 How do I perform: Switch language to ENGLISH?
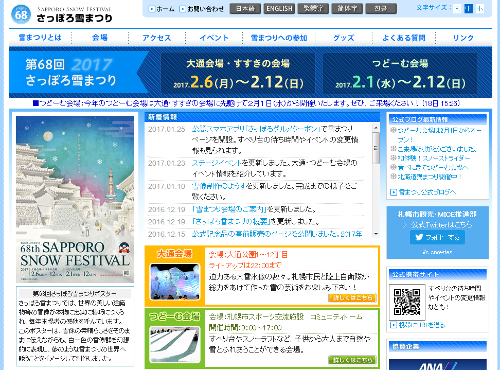point(279,9)
